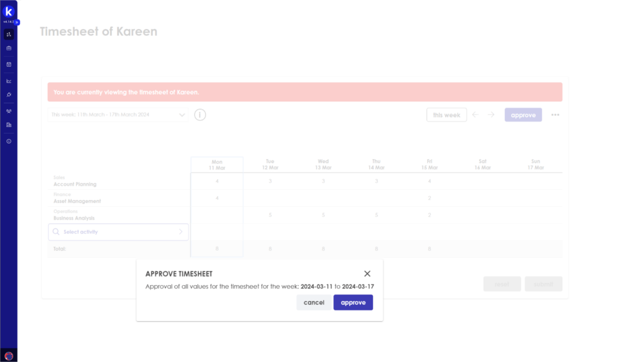Click the clock icon at the sidebar bottom
Viewport: 644px width, 362px height.
[9, 141]
